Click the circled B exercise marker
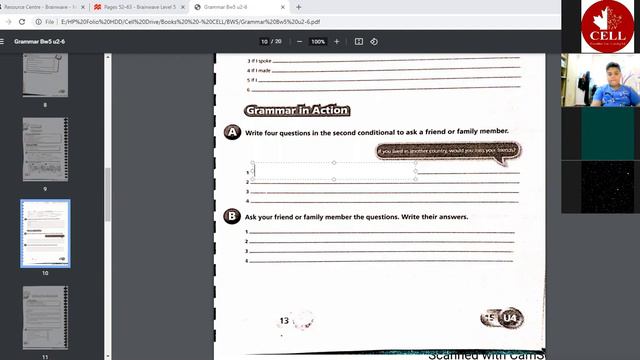This screenshot has width=640, height=360. click(x=232, y=216)
